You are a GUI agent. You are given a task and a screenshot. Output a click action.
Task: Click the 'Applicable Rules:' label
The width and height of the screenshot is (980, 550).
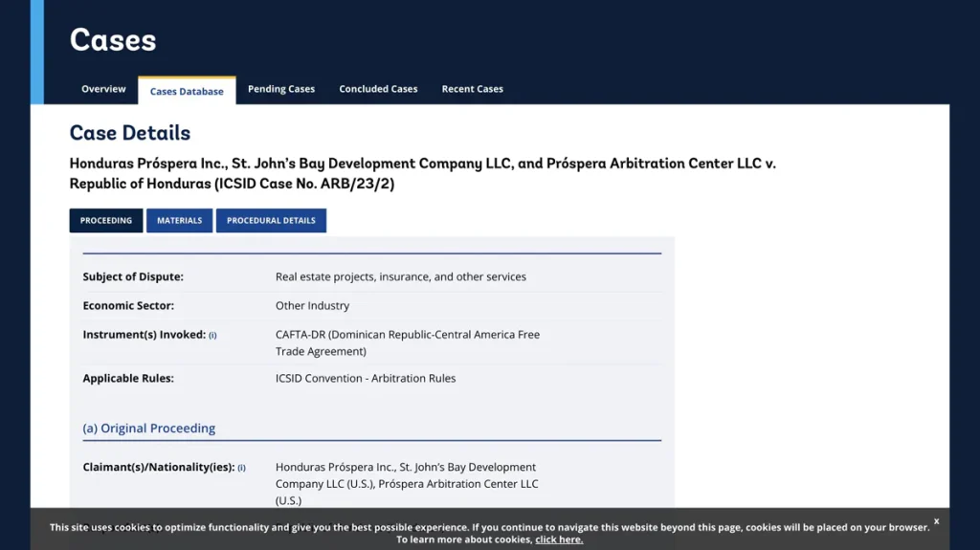(128, 378)
